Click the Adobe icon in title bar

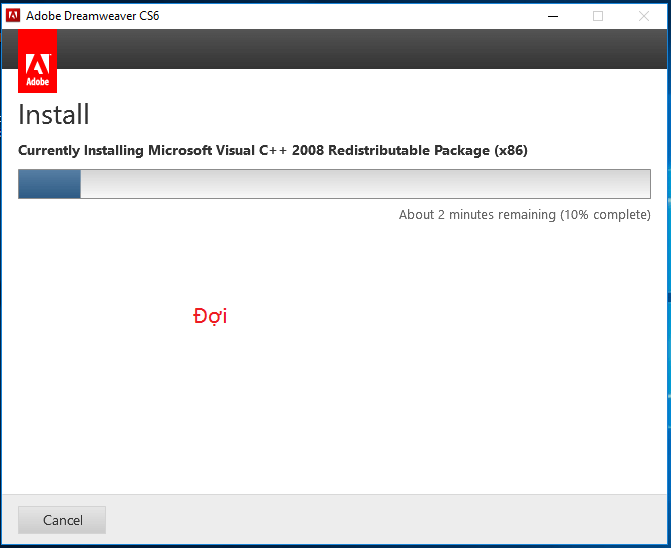[13, 16]
